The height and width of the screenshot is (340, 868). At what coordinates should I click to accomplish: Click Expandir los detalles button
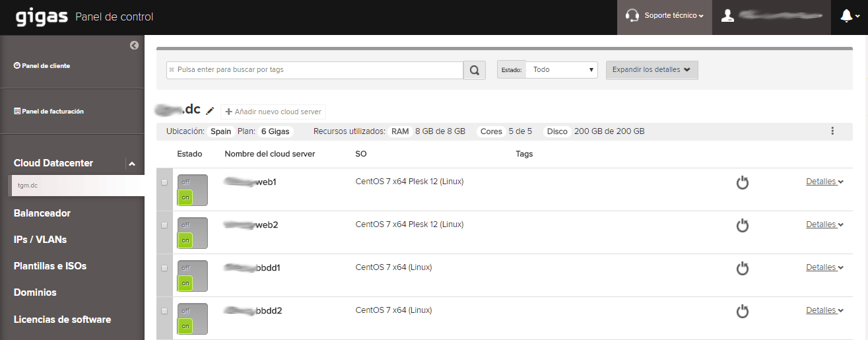[651, 70]
